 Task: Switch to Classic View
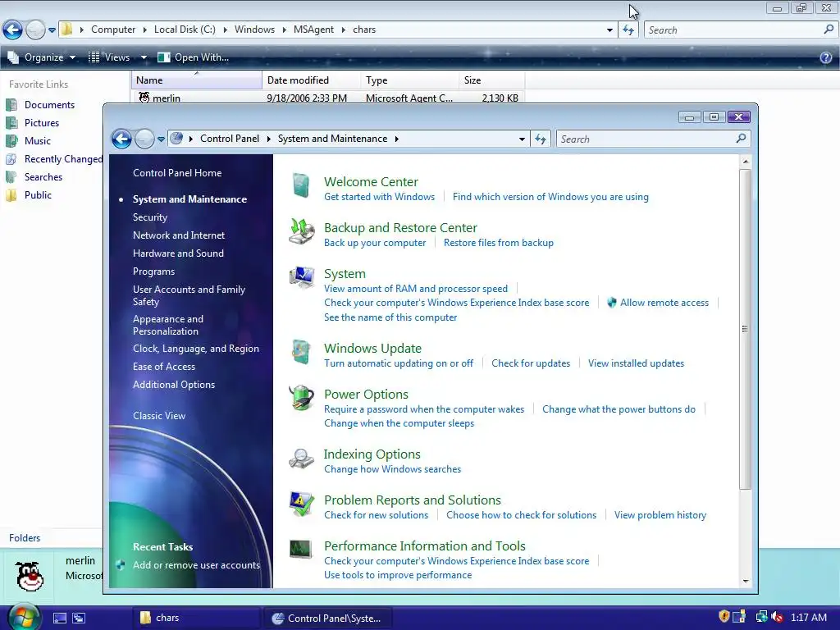pos(159,416)
